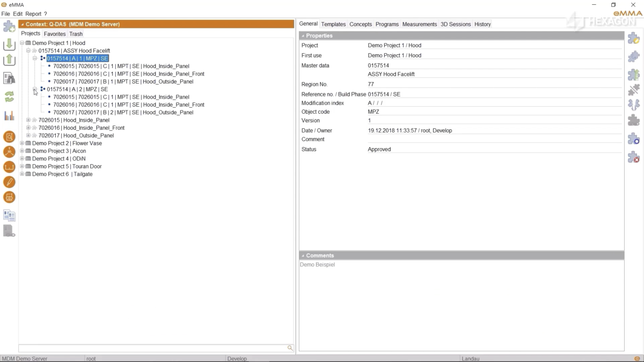Open the bar chart statistics icon
This screenshot has height=362, width=644.
(x=9, y=115)
